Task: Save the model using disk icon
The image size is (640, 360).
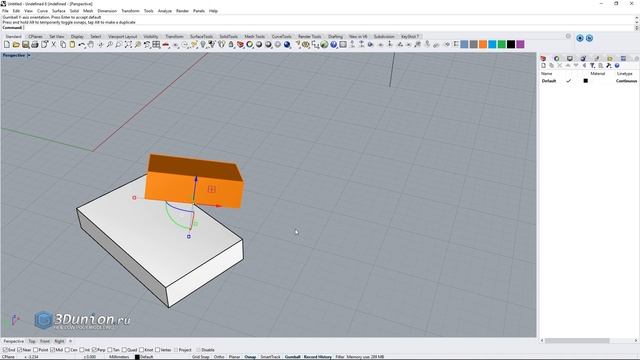Action: click(25, 44)
